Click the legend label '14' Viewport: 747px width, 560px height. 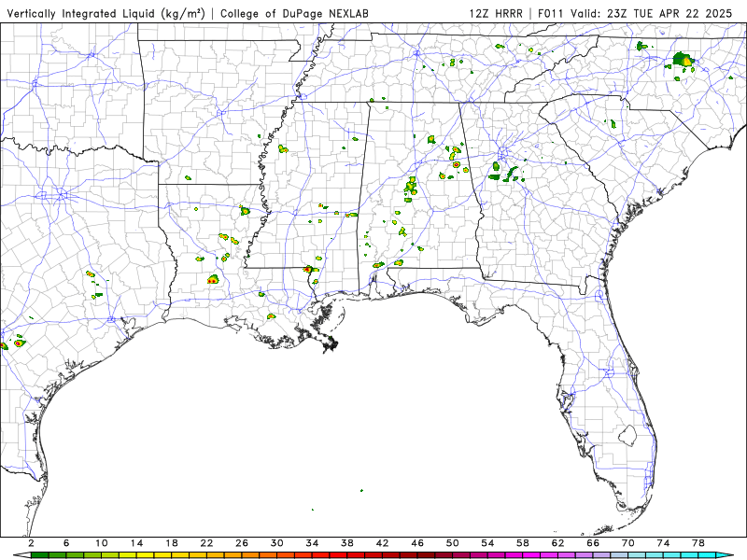click(x=136, y=543)
